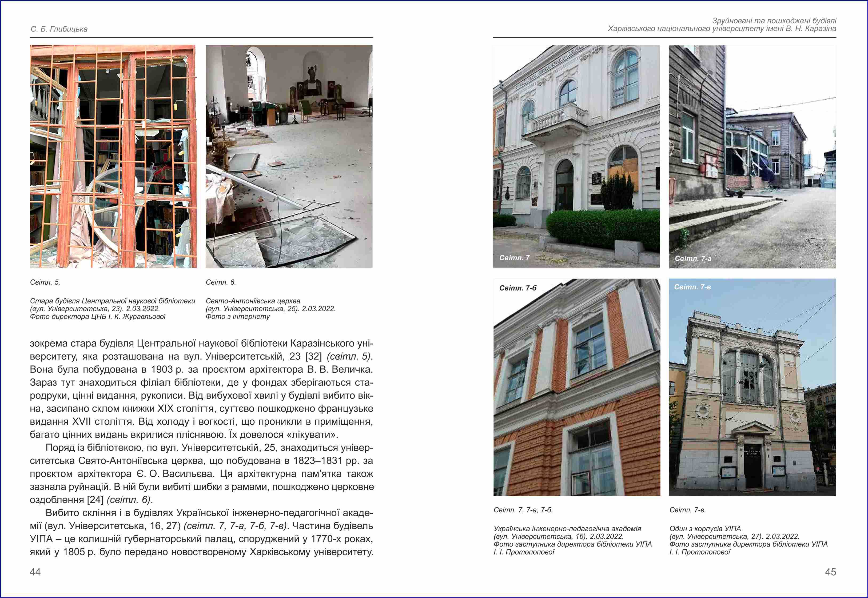The image size is (868, 598).
Task: Click the 'Світл. 7' label on photo
Action: (514, 258)
